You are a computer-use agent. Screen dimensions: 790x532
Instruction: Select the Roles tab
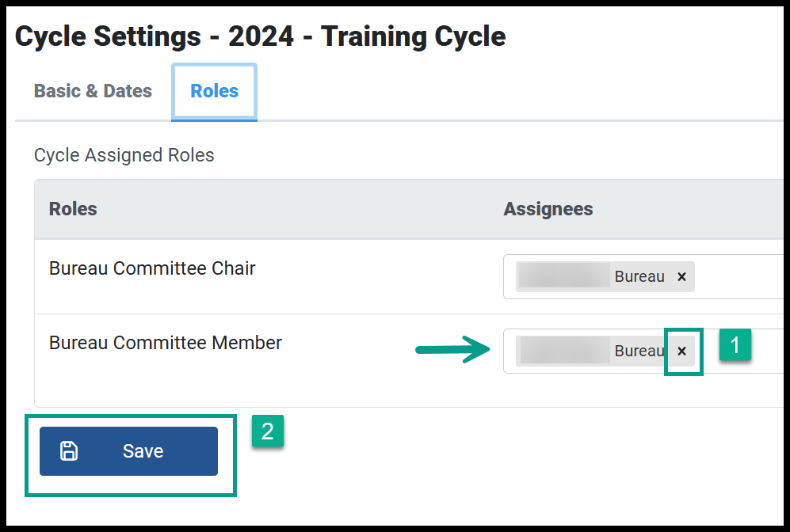214,91
